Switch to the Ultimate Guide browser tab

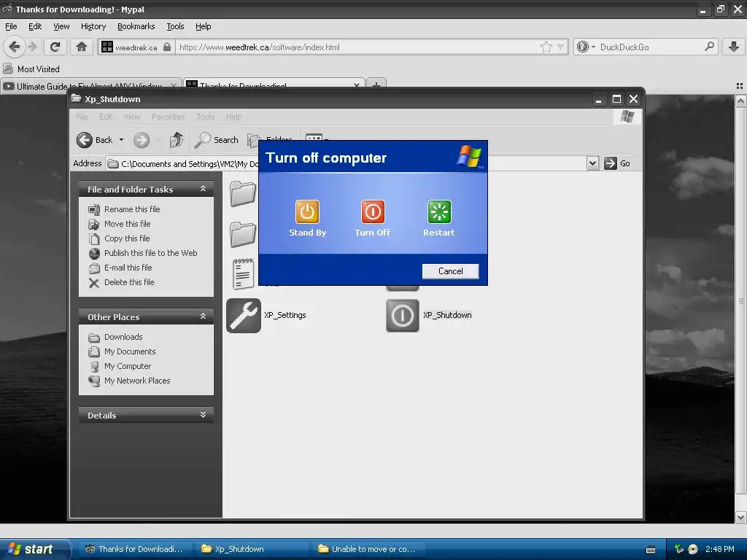90,86
